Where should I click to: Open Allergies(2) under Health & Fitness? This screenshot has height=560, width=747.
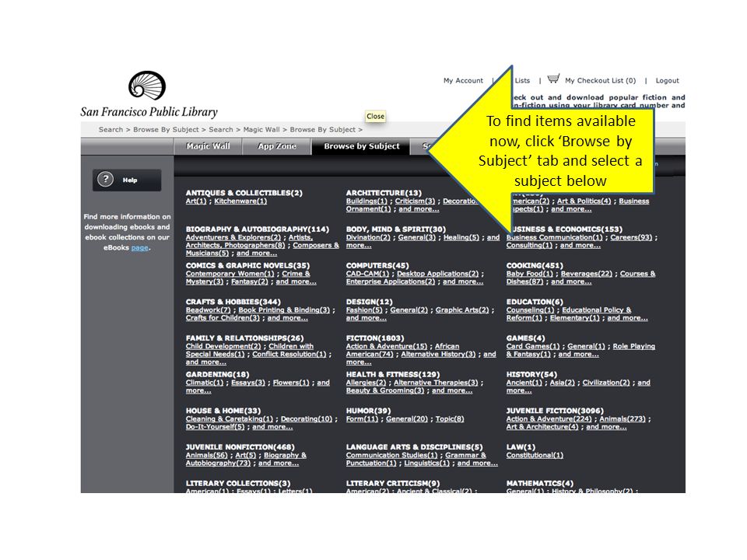click(x=366, y=383)
